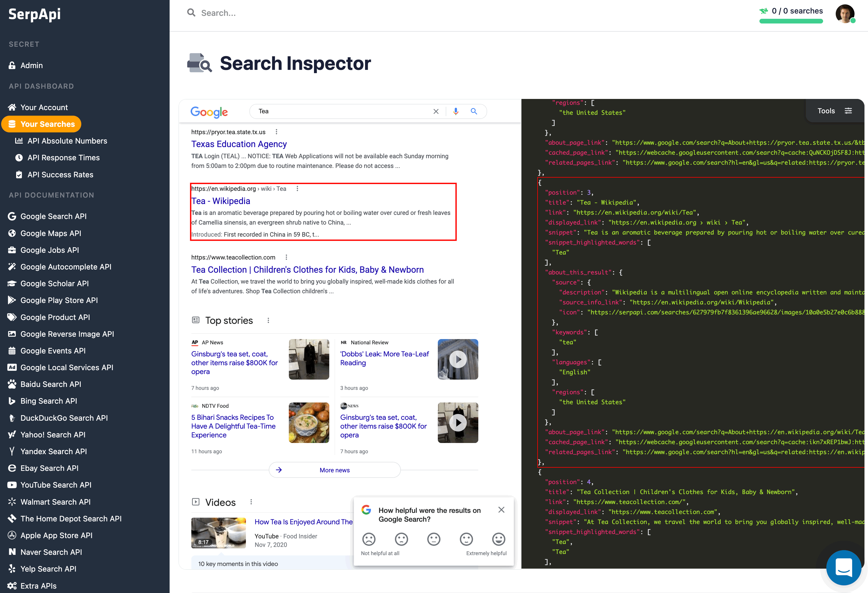Open the three-dot menu on the Wikipedia result

297,189
